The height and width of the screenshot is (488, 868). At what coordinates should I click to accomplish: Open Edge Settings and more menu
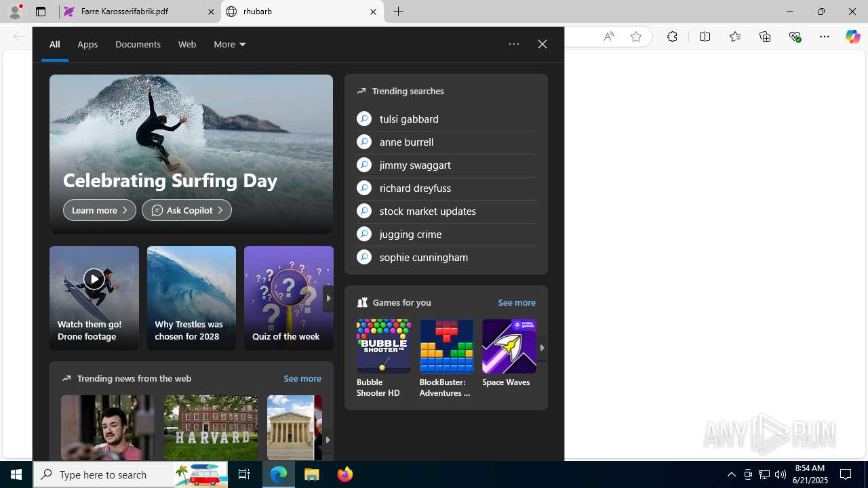coord(825,37)
